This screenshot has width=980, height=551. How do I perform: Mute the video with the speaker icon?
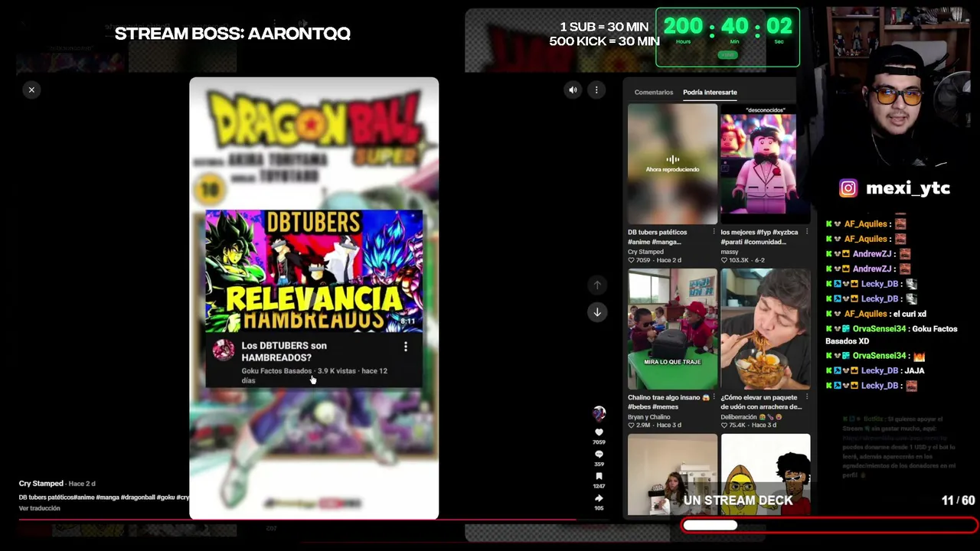[573, 90]
